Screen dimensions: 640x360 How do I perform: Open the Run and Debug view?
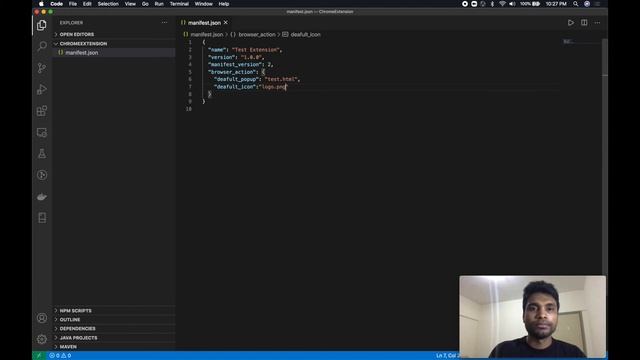coord(42,89)
